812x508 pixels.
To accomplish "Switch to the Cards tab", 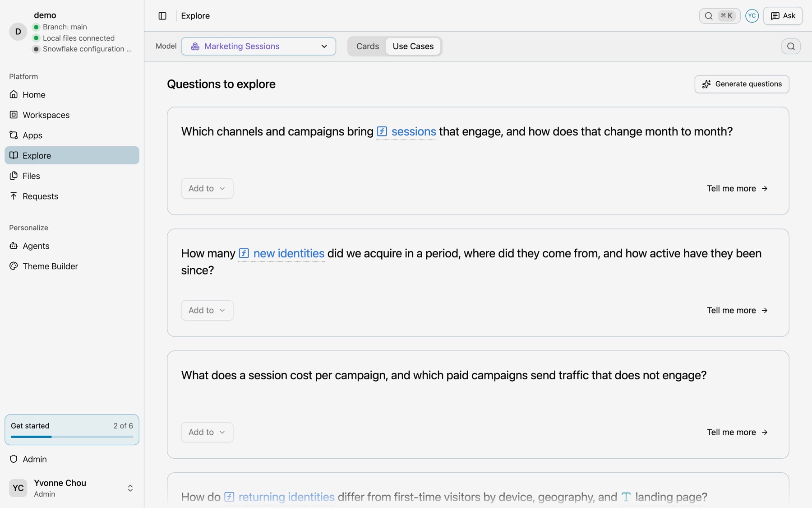I will coord(367,47).
